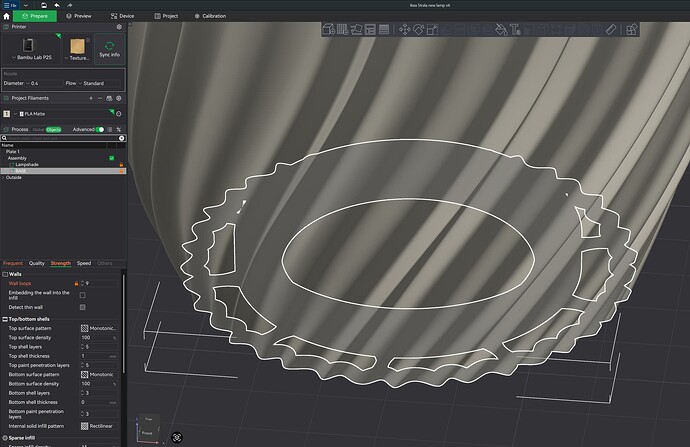Click the zoom-to-fit icon by the view cube
690x447 pixels.
click(x=176, y=437)
